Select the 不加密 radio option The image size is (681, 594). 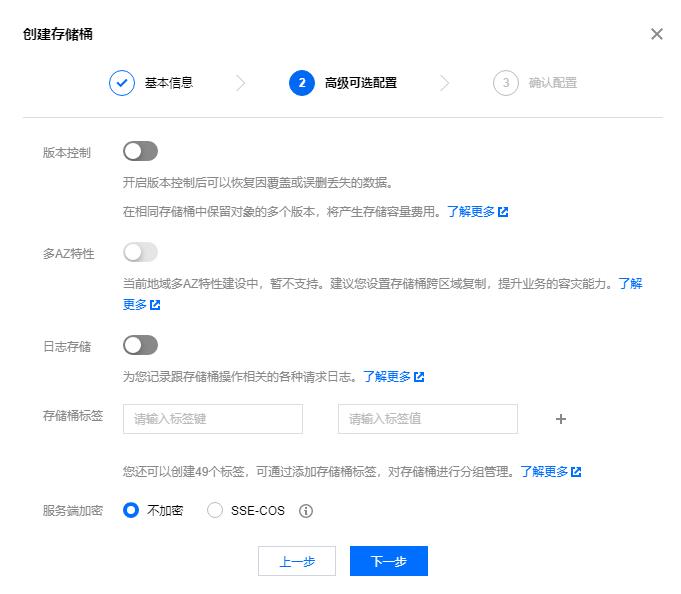tap(131, 510)
